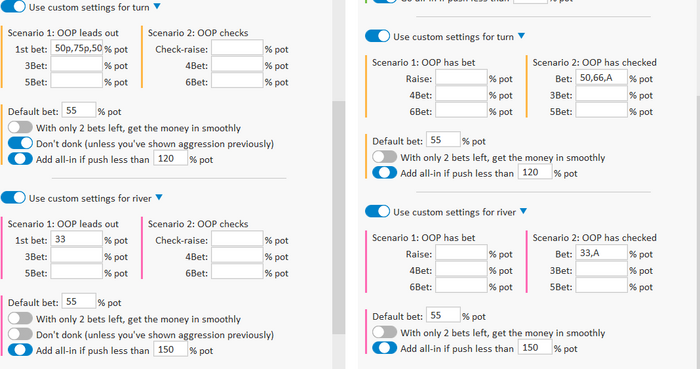Click the left panel vertical scrollbar
The image size is (700, 369).
(339, 217)
